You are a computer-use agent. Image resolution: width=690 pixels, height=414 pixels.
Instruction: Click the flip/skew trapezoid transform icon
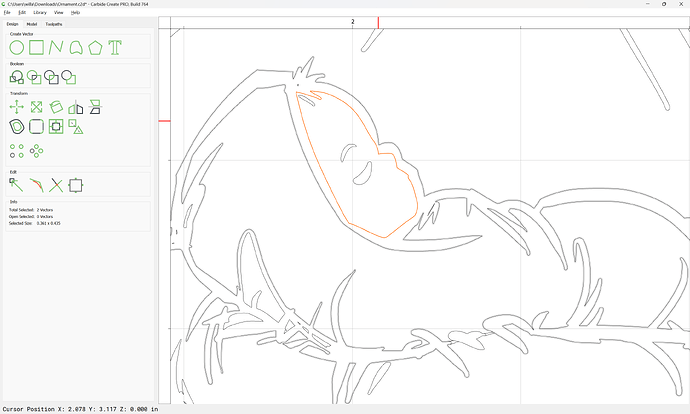click(95, 107)
